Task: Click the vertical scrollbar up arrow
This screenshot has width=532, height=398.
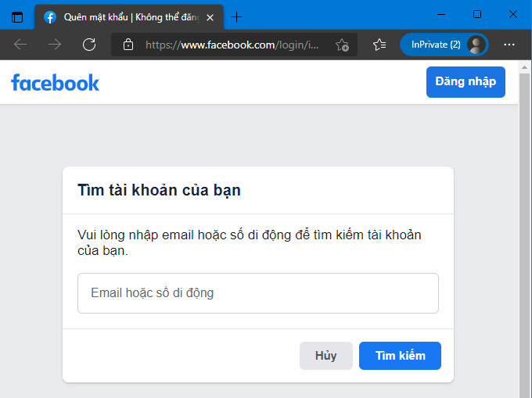Action: click(x=524, y=67)
